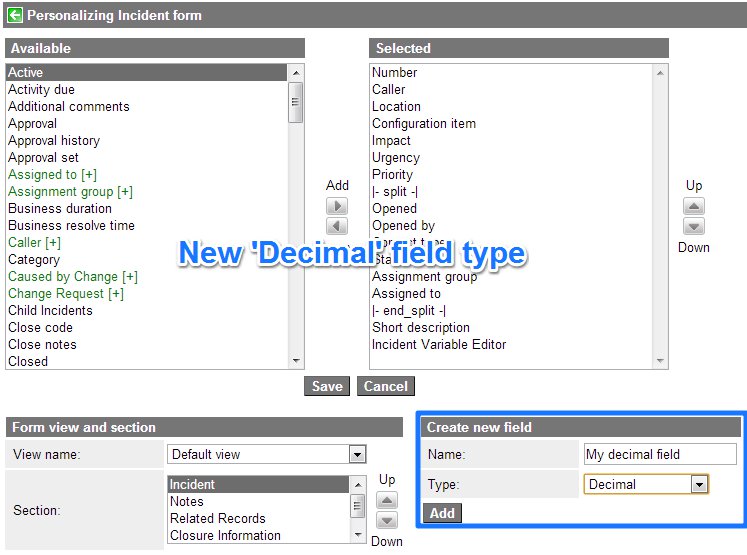
Task: Open the field Type dropdown
Action: pyautogui.click(x=699, y=485)
